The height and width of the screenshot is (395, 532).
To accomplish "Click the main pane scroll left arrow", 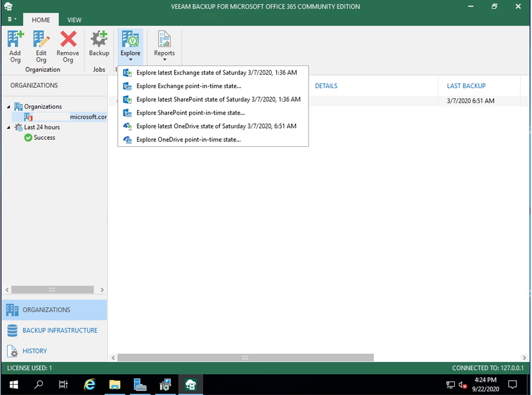I will tap(113, 358).
